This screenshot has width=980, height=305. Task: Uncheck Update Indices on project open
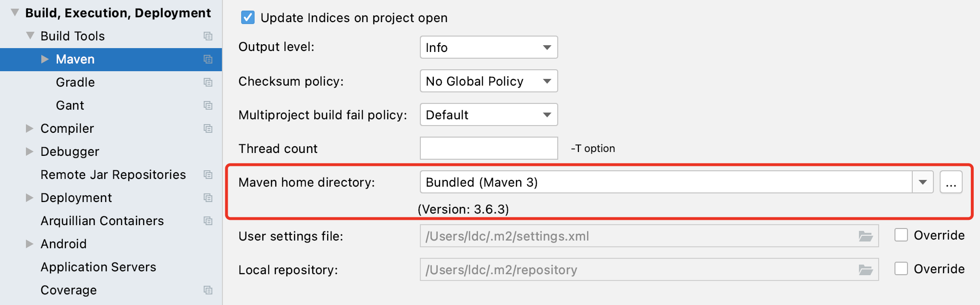point(248,18)
